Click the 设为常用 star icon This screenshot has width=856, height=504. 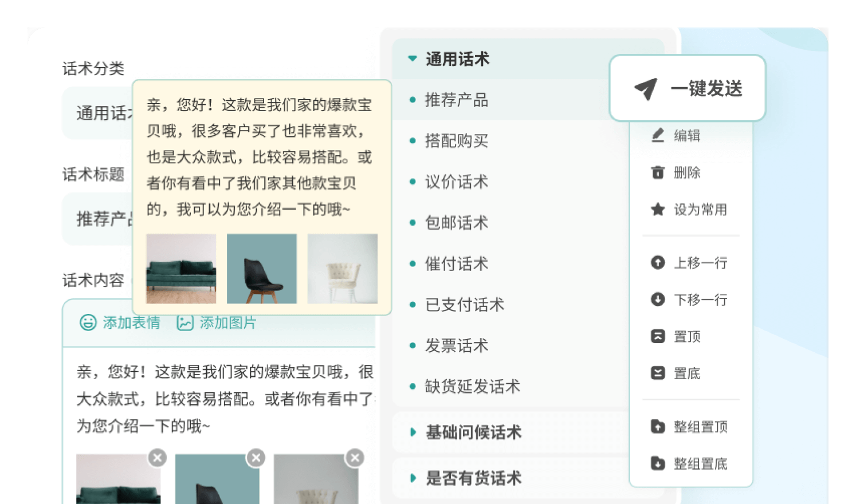(658, 210)
